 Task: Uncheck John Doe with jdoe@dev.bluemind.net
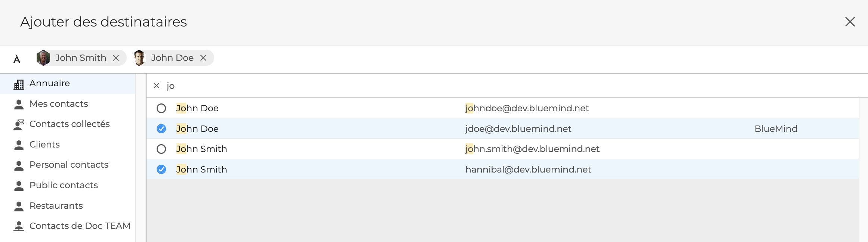[x=161, y=129]
